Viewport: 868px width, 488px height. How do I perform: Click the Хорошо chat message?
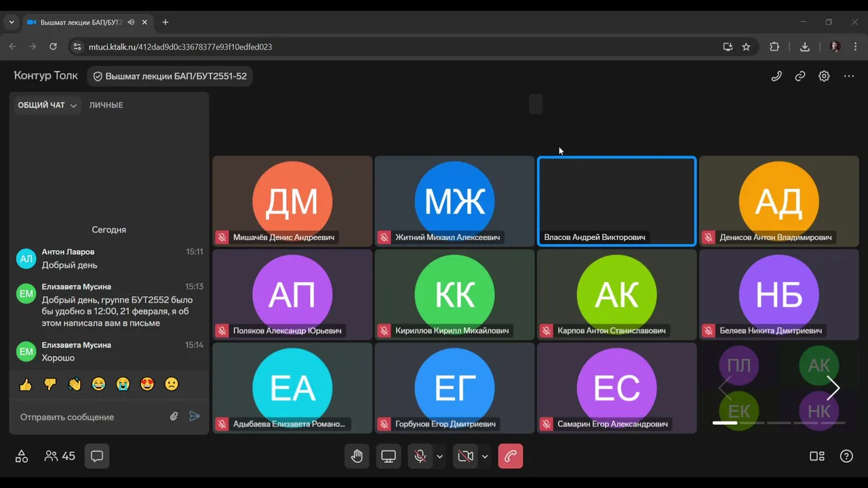coord(58,358)
